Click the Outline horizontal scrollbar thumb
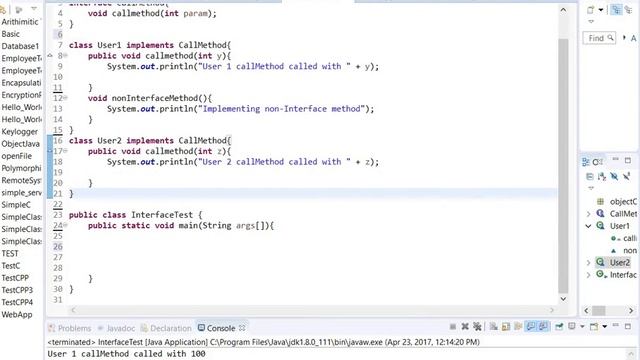 point(599,311)
